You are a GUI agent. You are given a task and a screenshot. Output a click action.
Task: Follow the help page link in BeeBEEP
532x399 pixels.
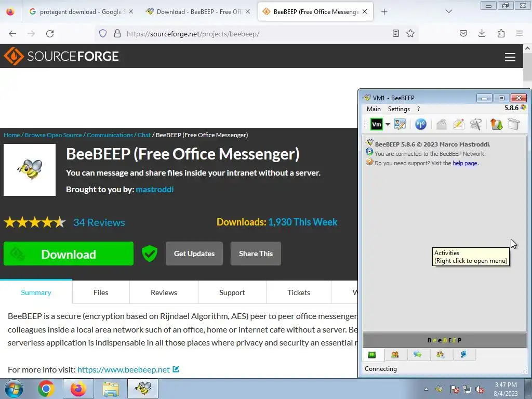[465, 163]
